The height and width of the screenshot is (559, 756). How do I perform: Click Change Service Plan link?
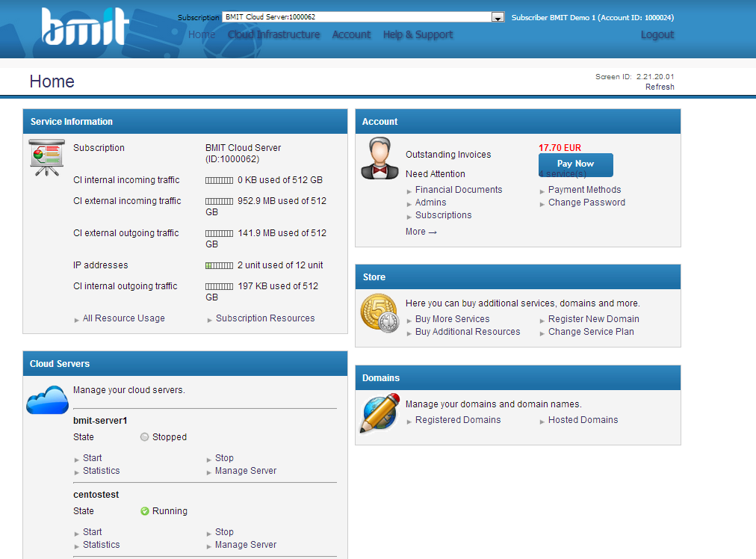point(591,332)
